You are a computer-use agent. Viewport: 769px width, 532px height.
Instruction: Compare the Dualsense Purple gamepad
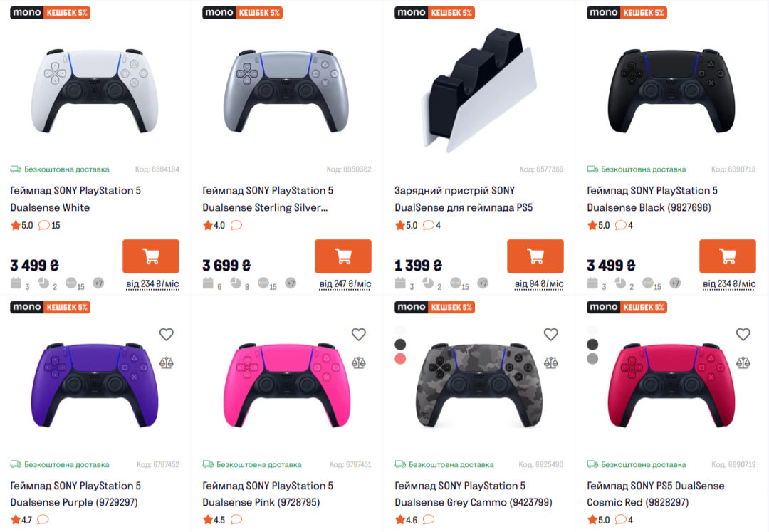[167, 363]
